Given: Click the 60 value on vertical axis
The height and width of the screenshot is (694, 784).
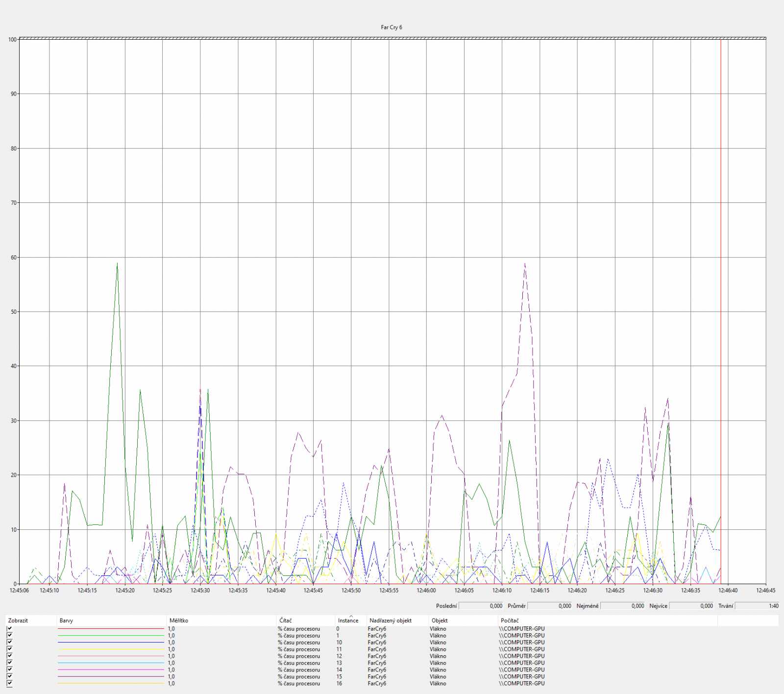Looking at the screenshot, I should [14, 257].
